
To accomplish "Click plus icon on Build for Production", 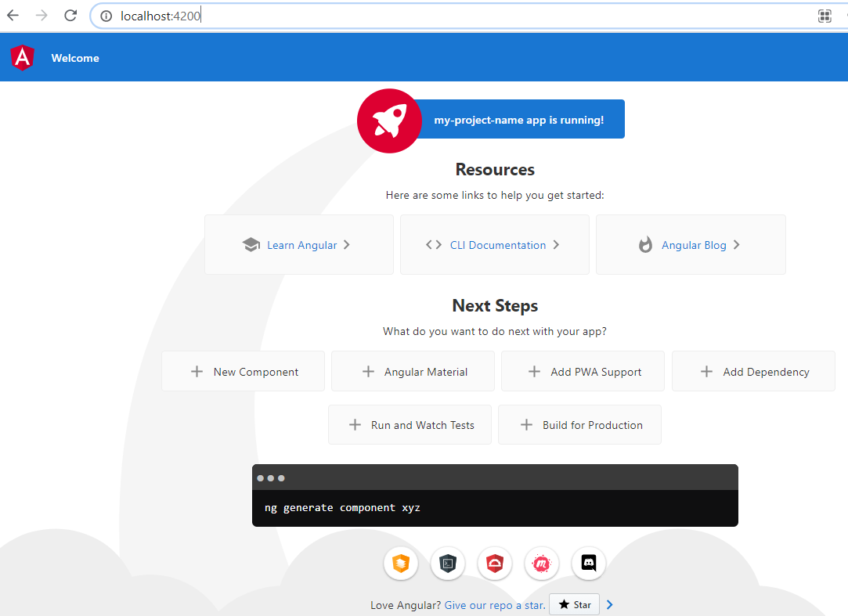I will [526, 425].
